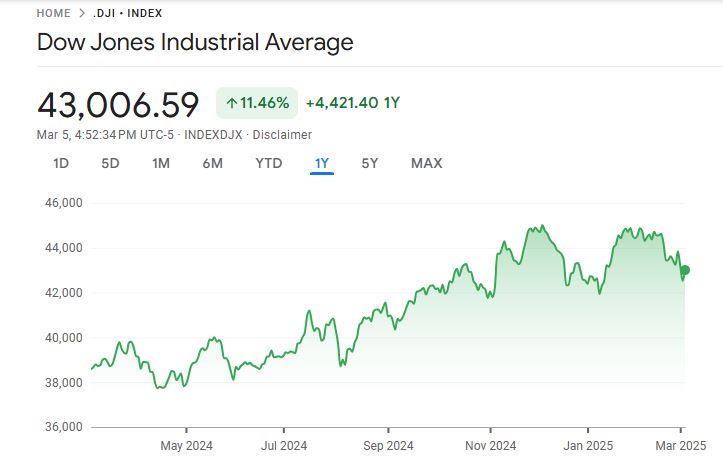Select the 6M time range tab
Viewport: 723px width, 472px height.
pos(213,163)
